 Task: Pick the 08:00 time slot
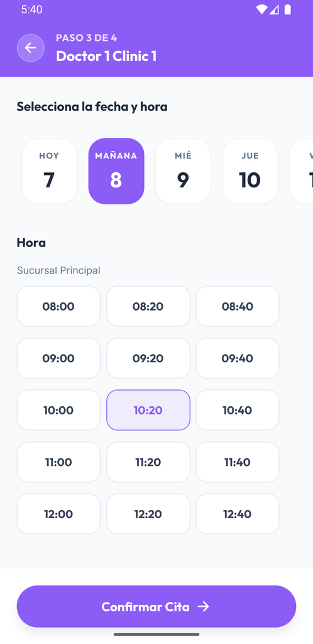[x=58, y=306]
